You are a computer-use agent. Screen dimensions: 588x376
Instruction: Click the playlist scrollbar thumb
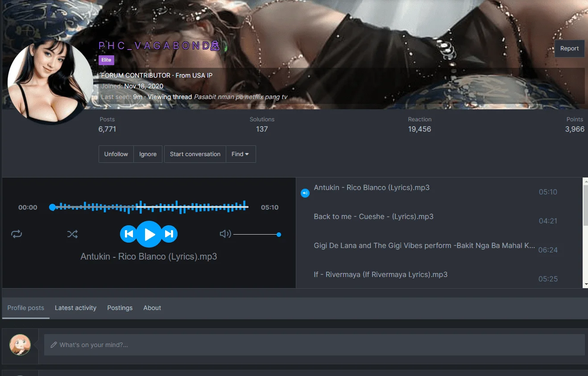tap(585, 205)
